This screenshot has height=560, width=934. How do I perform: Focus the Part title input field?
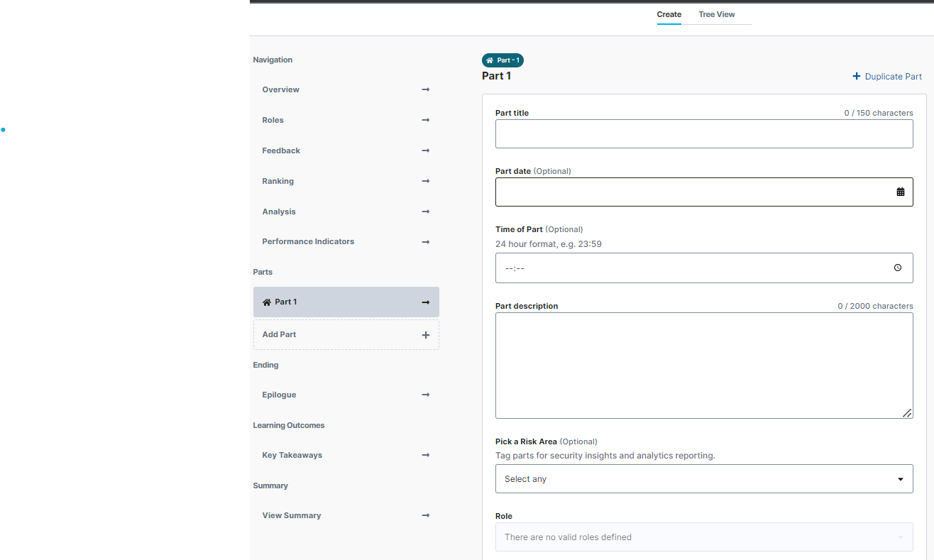[703, 134]
